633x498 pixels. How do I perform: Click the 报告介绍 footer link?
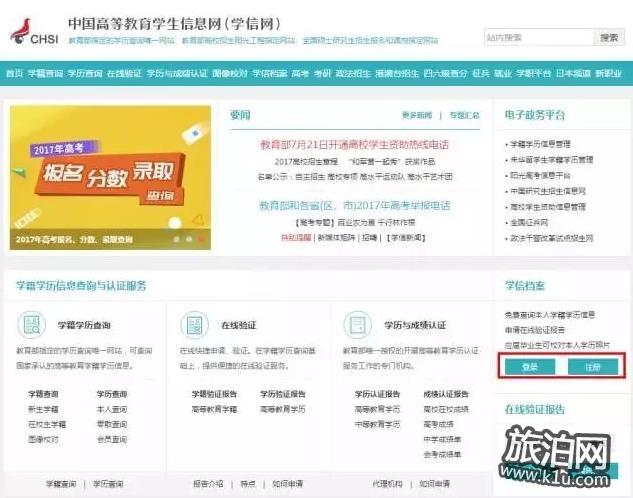208,483
